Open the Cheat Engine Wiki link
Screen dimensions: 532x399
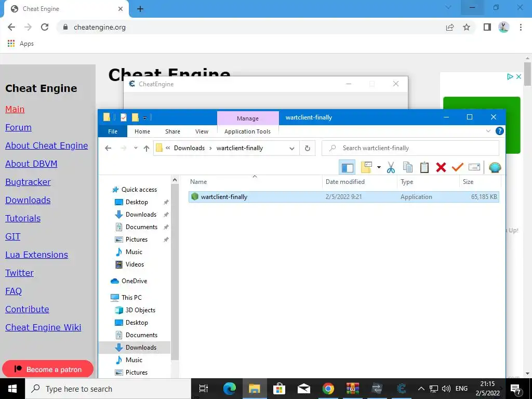pyautogui.click(x=43, y=327)
